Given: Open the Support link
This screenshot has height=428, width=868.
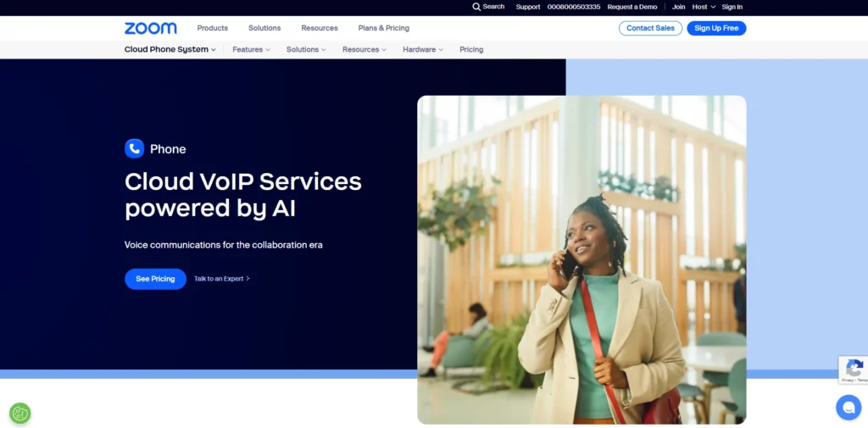Looking at the screenshot, I should (528, 7).
